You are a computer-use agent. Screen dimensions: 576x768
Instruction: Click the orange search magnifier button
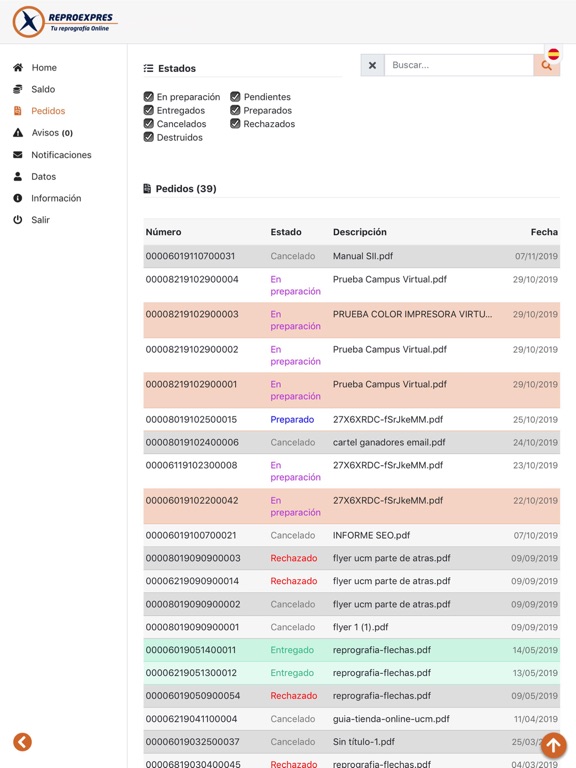click(x=546, y=65)
